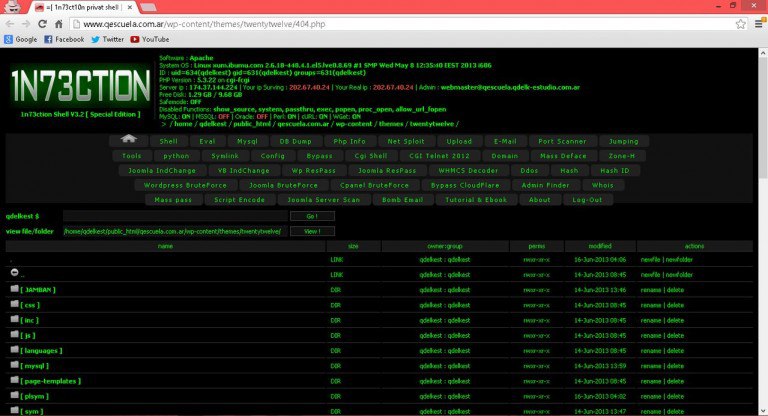Click the browser address bar
Viewport: 768px width, 416px height.
pos(401,24)
